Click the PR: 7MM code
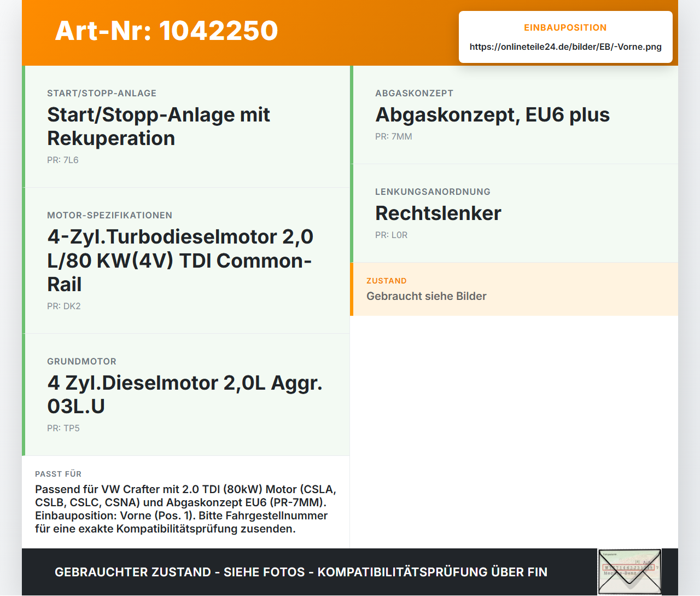The width and height of the screenshot is (700, 596). tap(394, 136)
